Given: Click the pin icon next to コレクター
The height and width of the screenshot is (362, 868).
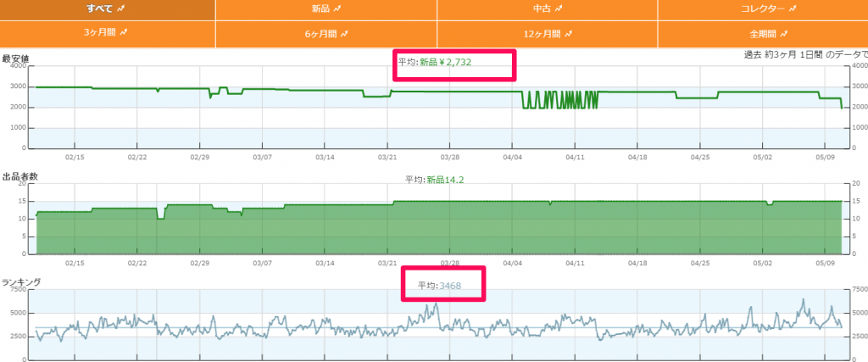Looking at the screenshot, I should coord(792,8).
